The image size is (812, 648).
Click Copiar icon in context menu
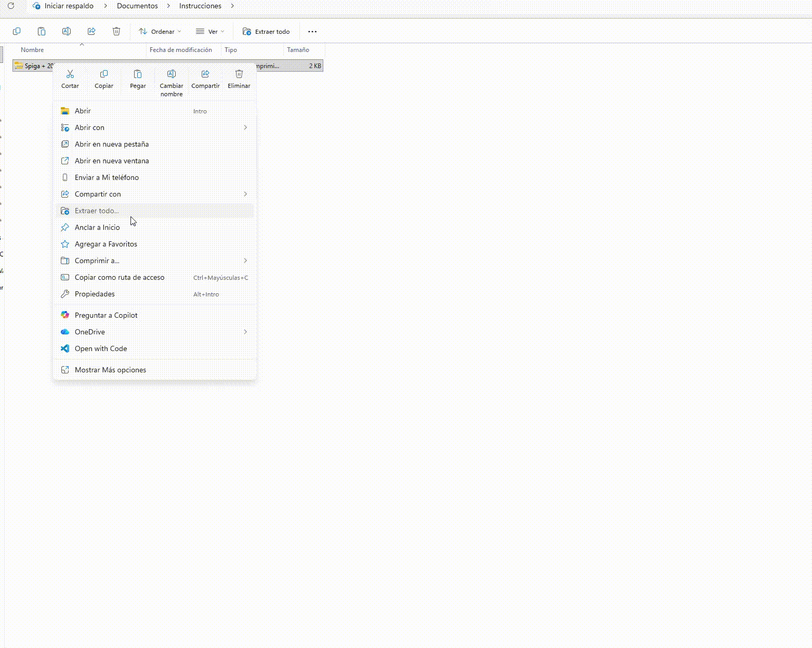[x=104, y=74]
